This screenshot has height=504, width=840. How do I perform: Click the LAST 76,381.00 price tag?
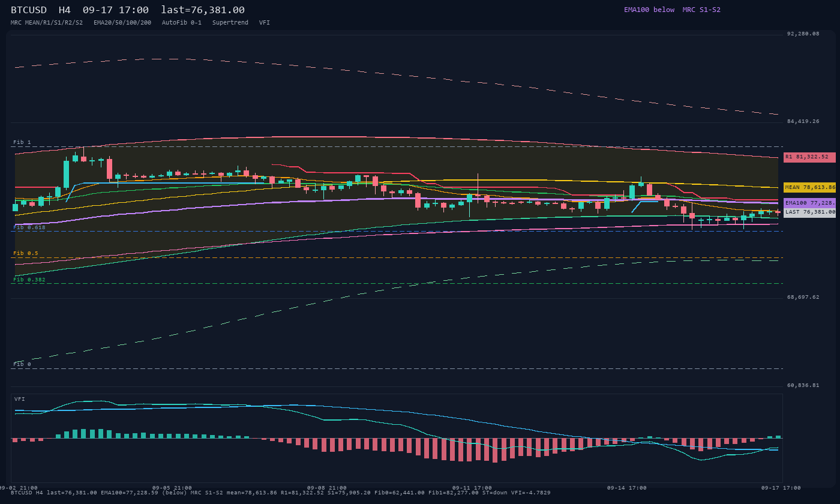[809, 212]
